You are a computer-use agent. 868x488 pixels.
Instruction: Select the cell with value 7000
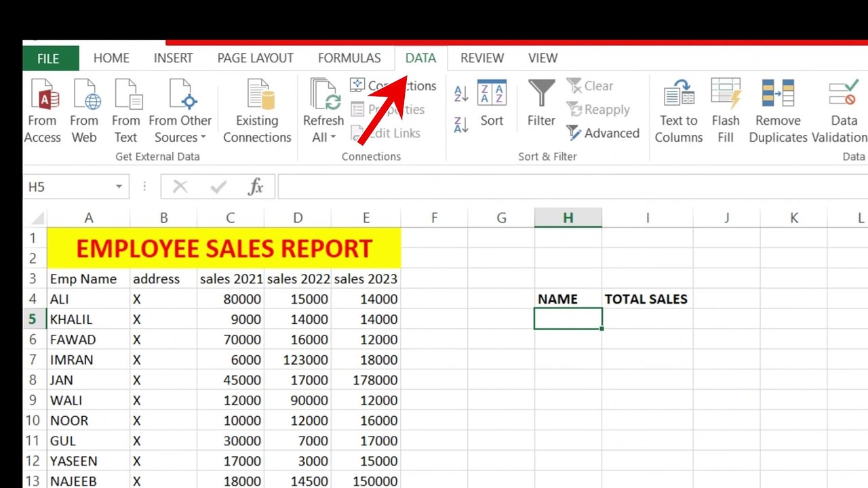coord(298,441)
